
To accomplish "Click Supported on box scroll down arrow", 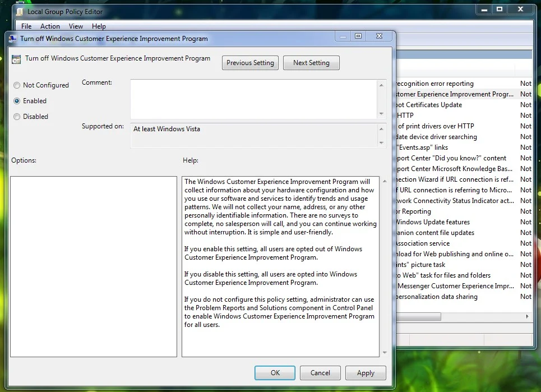I will click(x=381, y=143).
